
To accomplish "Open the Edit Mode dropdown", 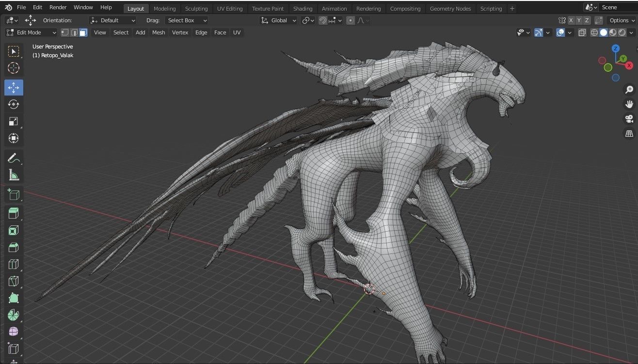I will [x=31, y=32].
